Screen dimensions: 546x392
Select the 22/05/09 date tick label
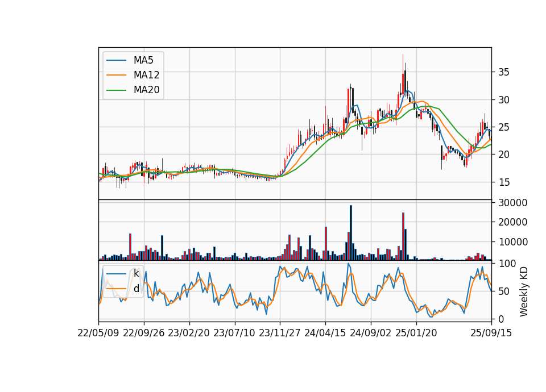tap(98, 333)
